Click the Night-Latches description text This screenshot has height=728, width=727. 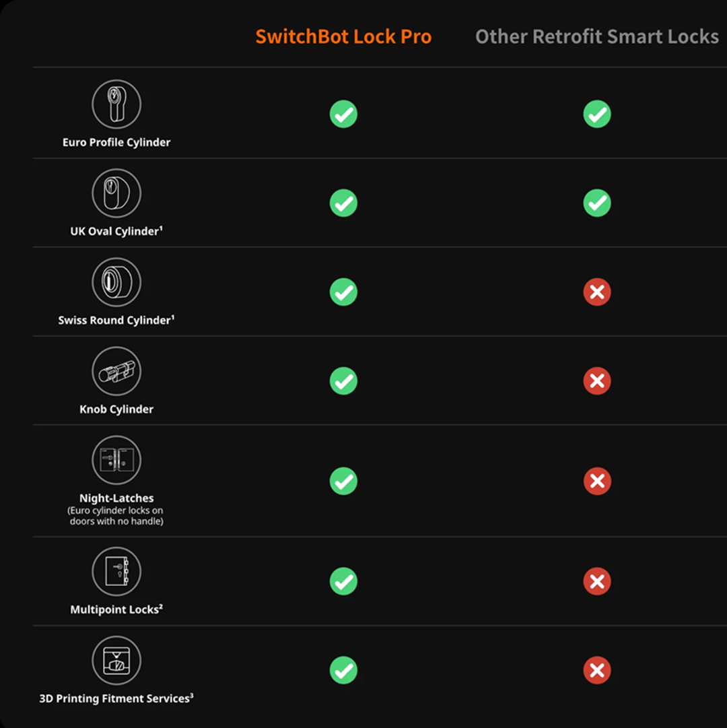pos(116,516)
